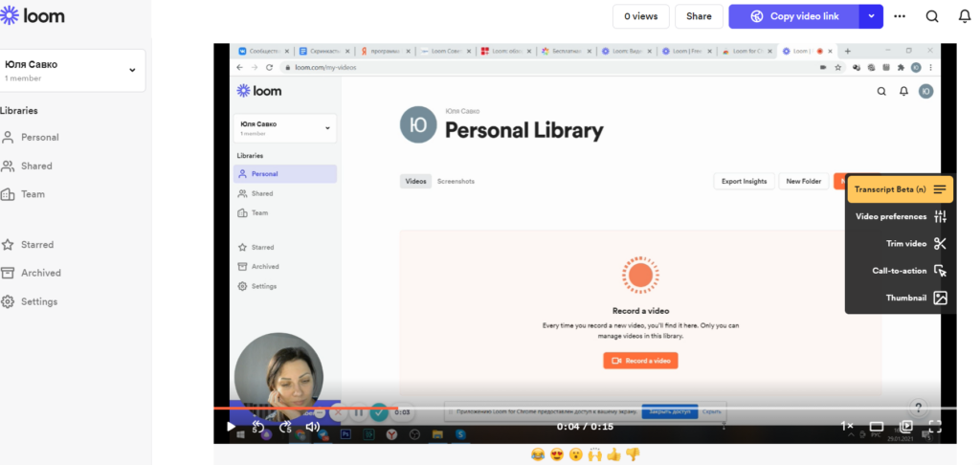Enter fullscreen video mode
The height and width of the screenshot is (465, 980).
click(x=936, y=426)
